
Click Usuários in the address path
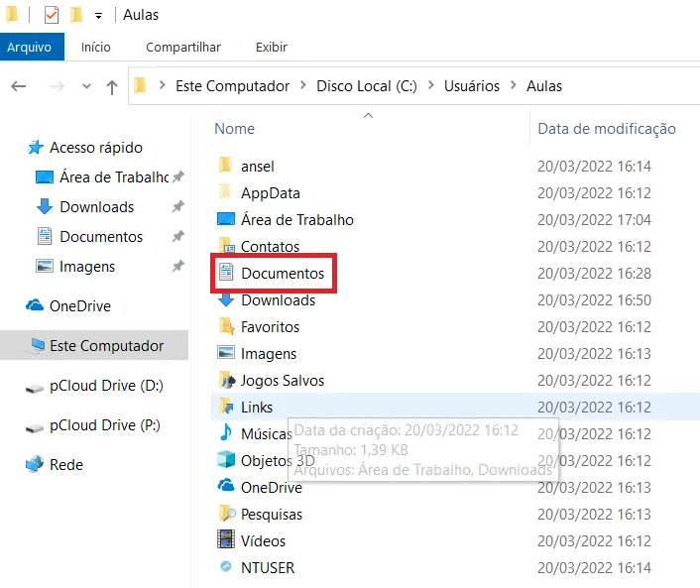[471, 85]
